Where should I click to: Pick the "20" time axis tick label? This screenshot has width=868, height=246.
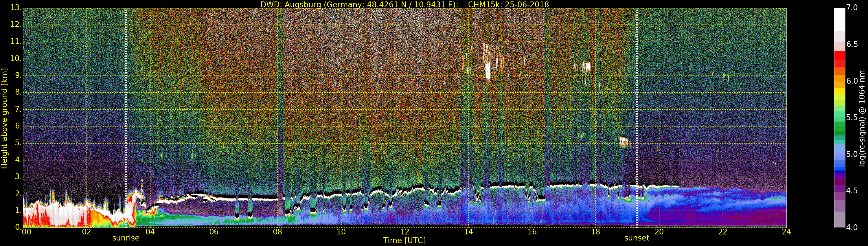(659, 232)
